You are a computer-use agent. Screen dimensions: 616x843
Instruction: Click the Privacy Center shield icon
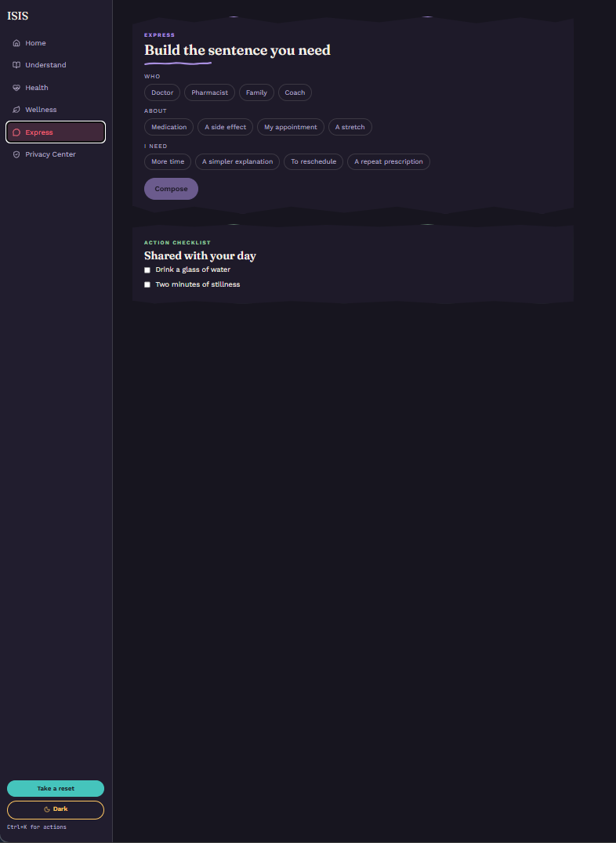tap(16, 154)
